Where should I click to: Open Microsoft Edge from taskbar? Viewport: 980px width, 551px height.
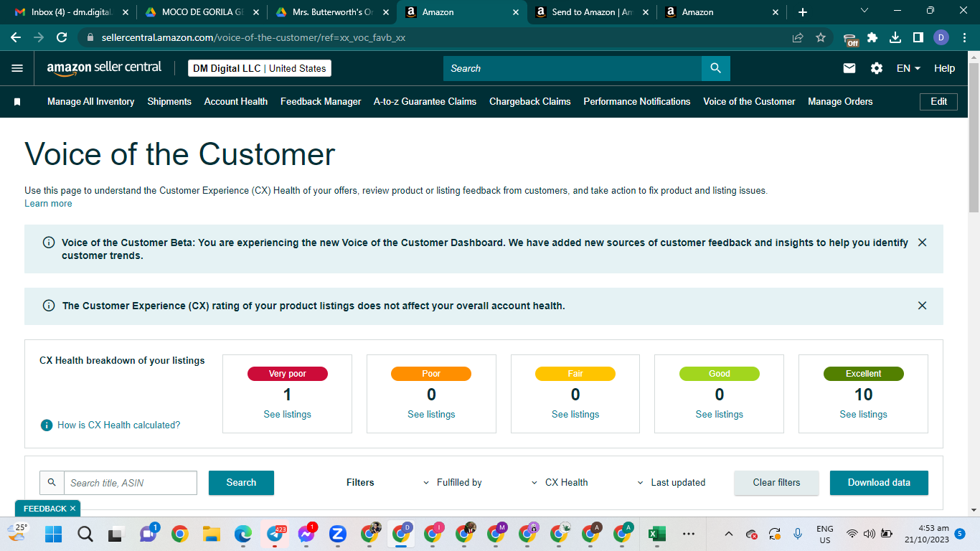click(243, 534)
